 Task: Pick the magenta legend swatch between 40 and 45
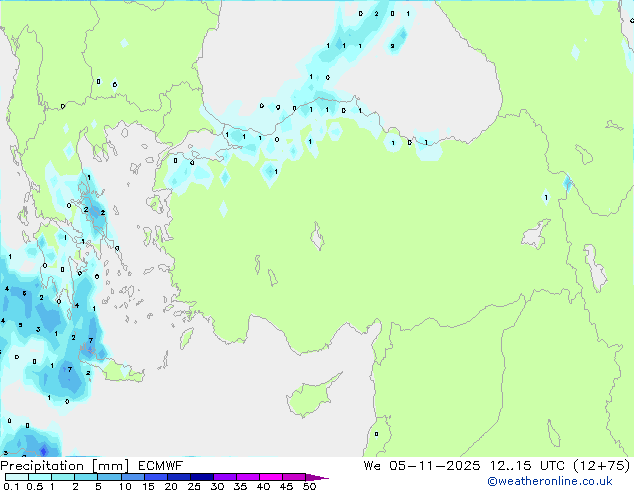coord(271,477)
